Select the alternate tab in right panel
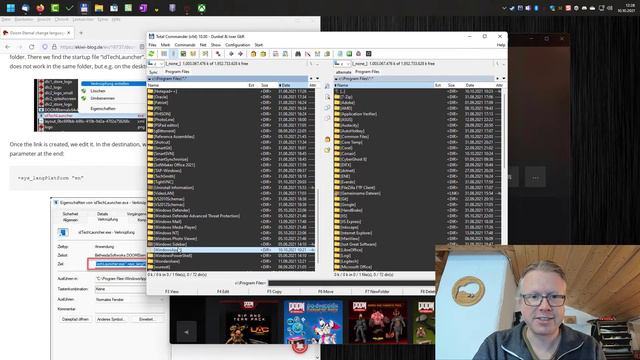Viewport: 640px width, 360px height. pyautogui.click(x=343, y=72)
